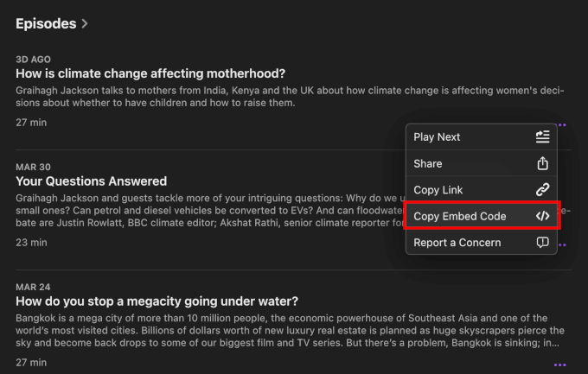
Task: Open 'How is climate change affecting motherhood?' episode
Action: tap(150, 73)
